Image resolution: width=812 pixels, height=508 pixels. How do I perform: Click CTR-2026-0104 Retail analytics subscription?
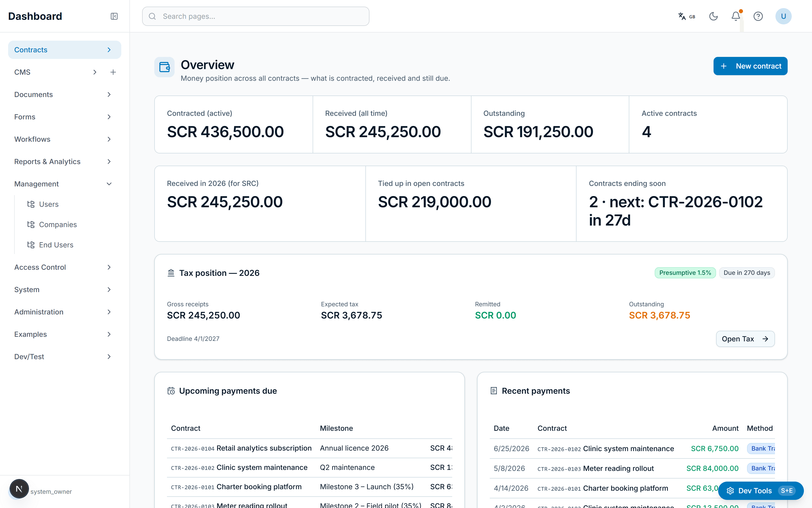click(241, 448)
